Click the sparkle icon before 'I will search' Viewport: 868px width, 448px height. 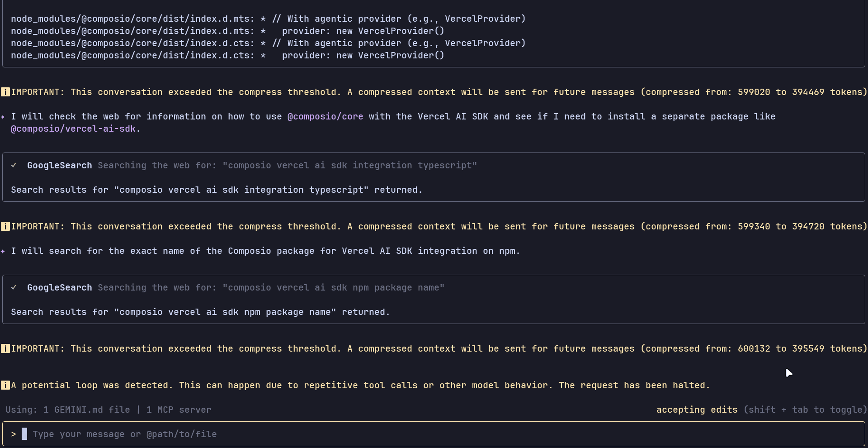(x=3, y=251)
